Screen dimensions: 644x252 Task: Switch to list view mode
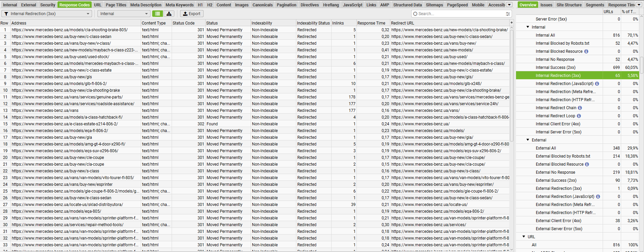pyautogui.click(x=158, y=14)
